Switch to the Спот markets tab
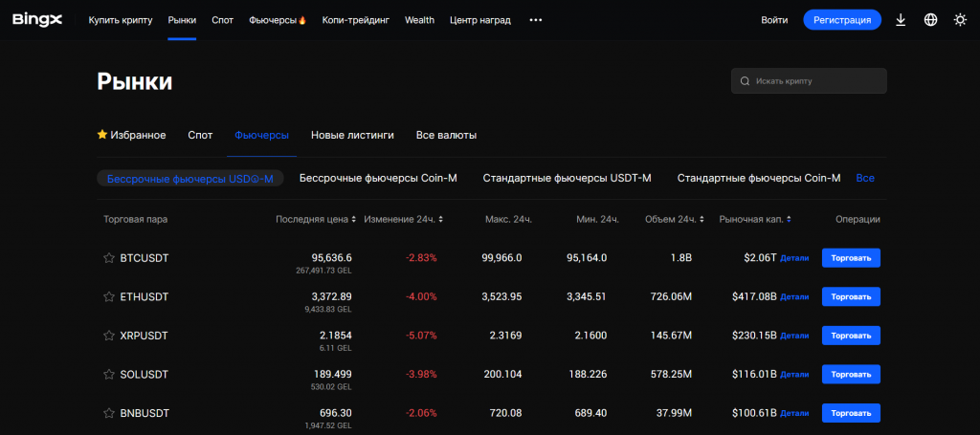The width and height of the screenshot is (980, 435). pos(200,135)
